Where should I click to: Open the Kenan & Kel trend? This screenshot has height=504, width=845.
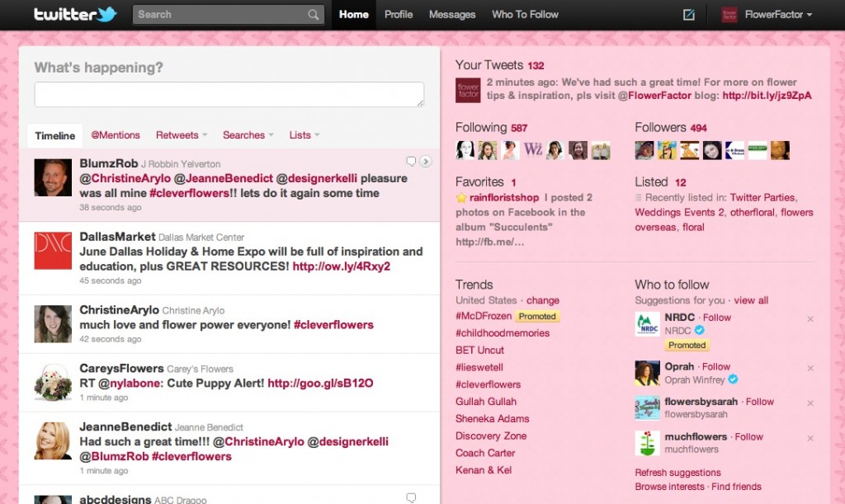coord(484,470)
